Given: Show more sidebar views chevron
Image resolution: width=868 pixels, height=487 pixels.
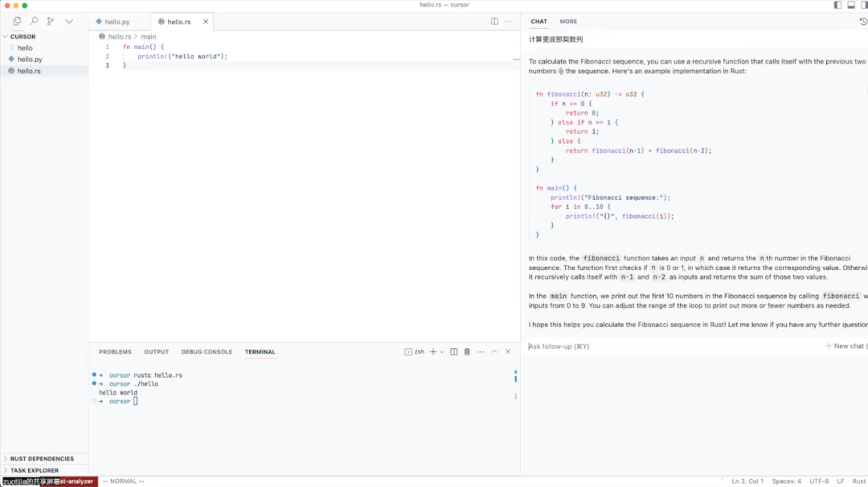Looking at the screenshot, I should [69, 21].
